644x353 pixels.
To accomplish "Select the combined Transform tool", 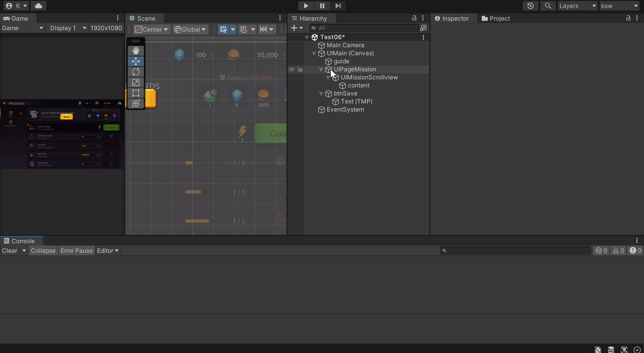I will [136, 104].
